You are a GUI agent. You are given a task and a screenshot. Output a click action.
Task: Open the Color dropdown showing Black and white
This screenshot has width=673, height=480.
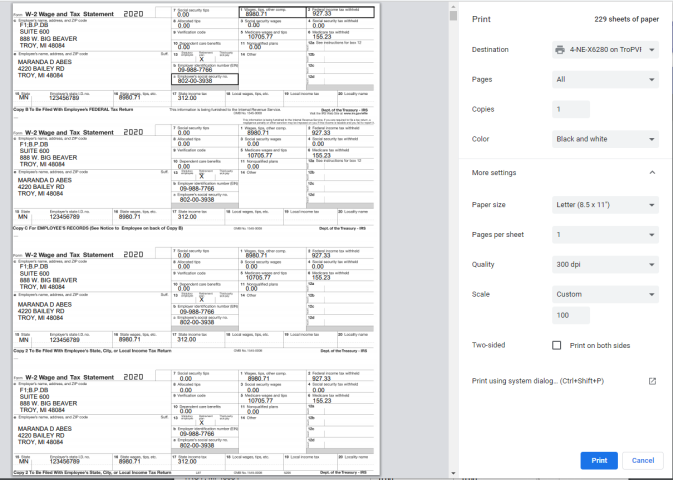coord(605,139)
